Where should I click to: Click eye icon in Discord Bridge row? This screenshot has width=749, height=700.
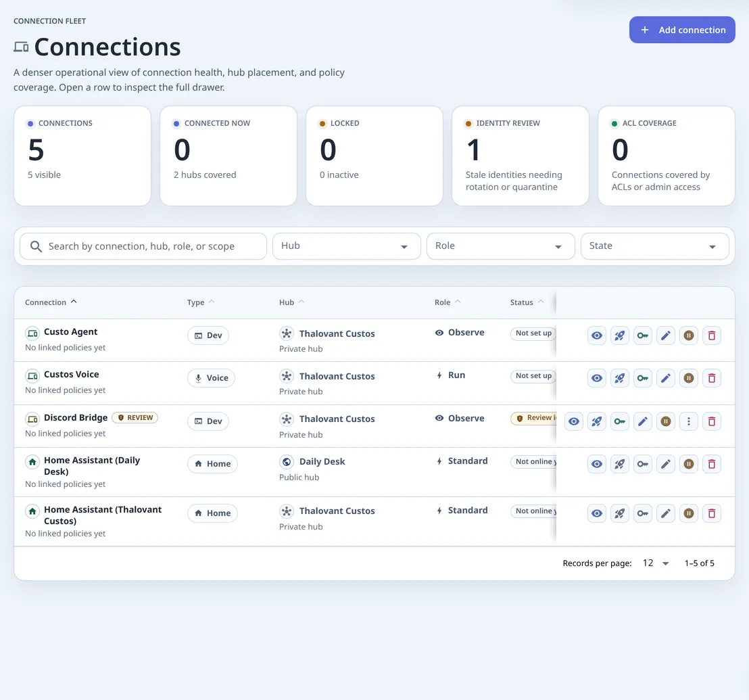tap(574, 421)
